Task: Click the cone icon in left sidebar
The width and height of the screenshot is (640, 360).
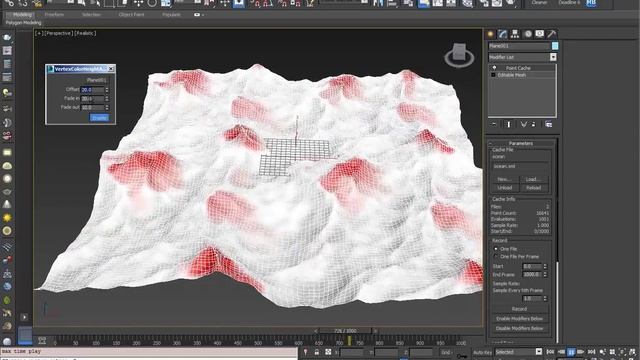Action: tap(7, 204)
